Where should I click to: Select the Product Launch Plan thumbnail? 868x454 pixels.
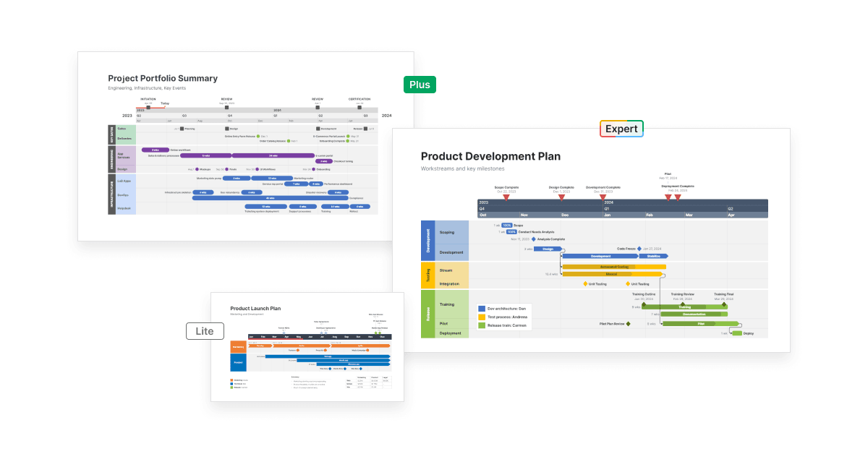(x=307, y=347)
